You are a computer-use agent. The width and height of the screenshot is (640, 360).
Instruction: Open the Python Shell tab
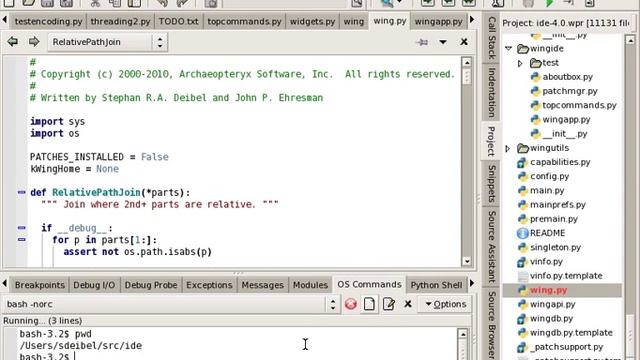point(436,285)
